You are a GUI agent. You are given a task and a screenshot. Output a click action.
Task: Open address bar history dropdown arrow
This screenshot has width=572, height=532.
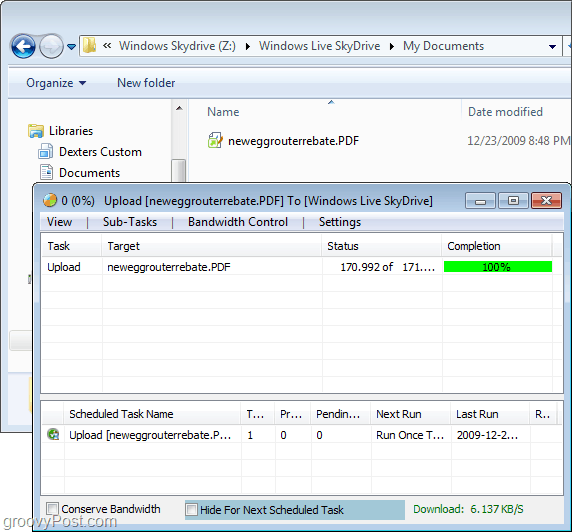pyautogui.click(x=552, y=47)
